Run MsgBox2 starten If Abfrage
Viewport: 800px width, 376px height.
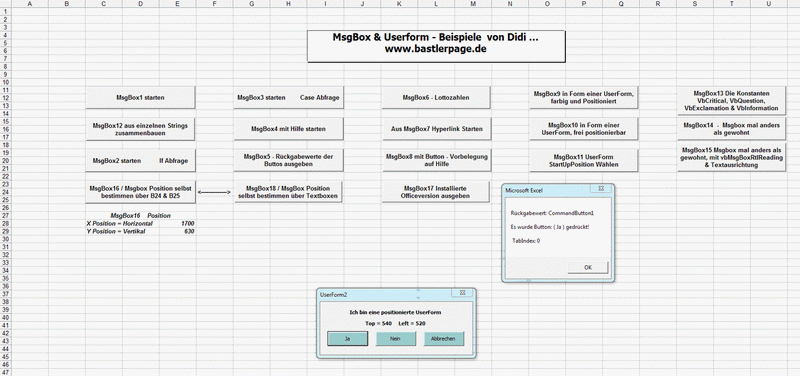point(140,160)
